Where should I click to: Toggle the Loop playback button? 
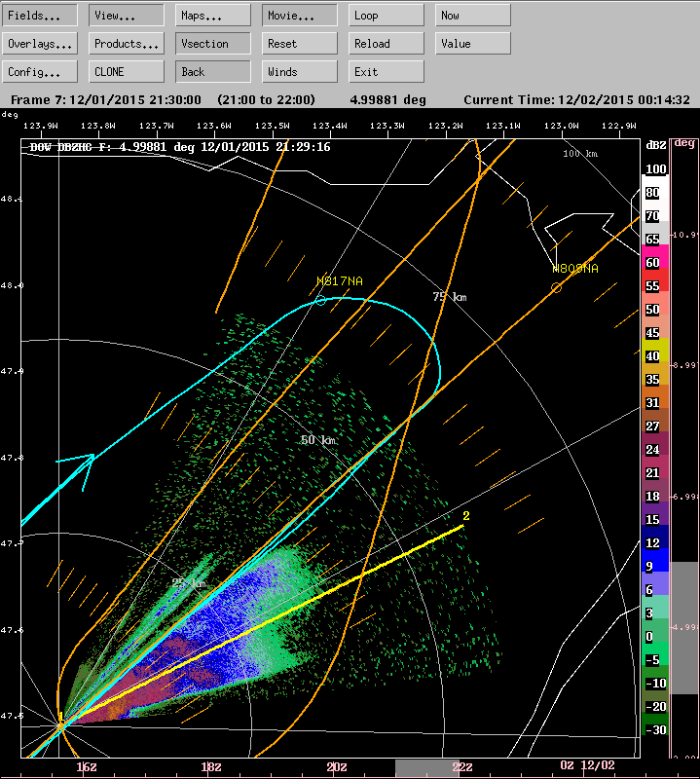point(387,16)
